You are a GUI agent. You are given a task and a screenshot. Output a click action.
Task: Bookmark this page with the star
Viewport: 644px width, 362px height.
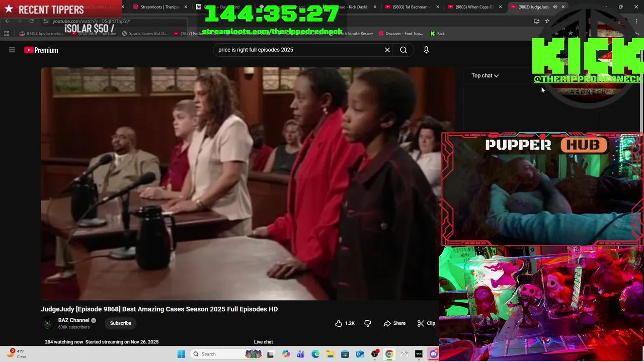coord(547,21)
